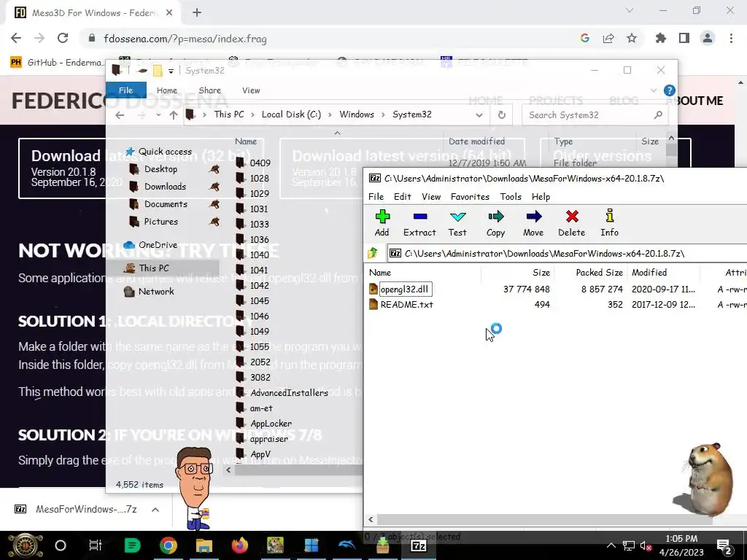Viewport: 747px width, 560px height.
Task: Open Explorer recent locations dropdown
Action: (158, 115)
